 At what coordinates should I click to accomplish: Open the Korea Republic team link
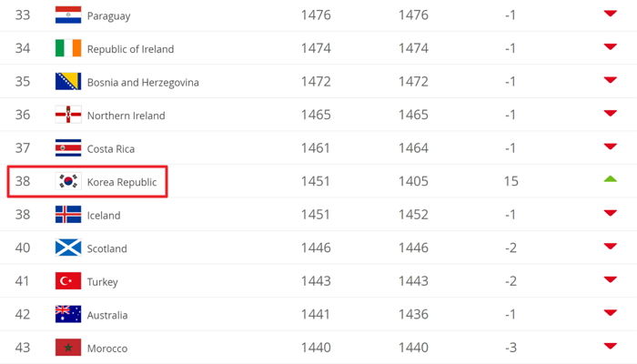[x=122, y=182]
